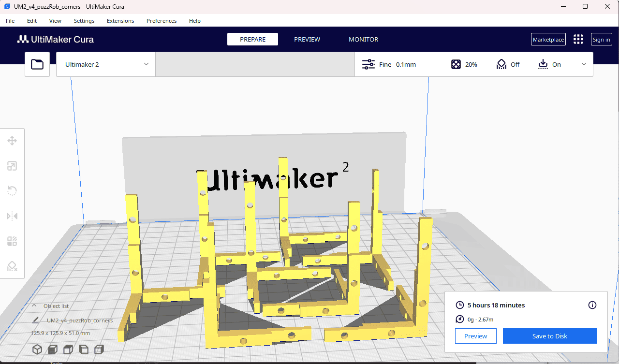Image resolution: width=619 pixels, height=364 pixels.
Task: Switch to right side view cube icon
Action: [x=99, y=349]
